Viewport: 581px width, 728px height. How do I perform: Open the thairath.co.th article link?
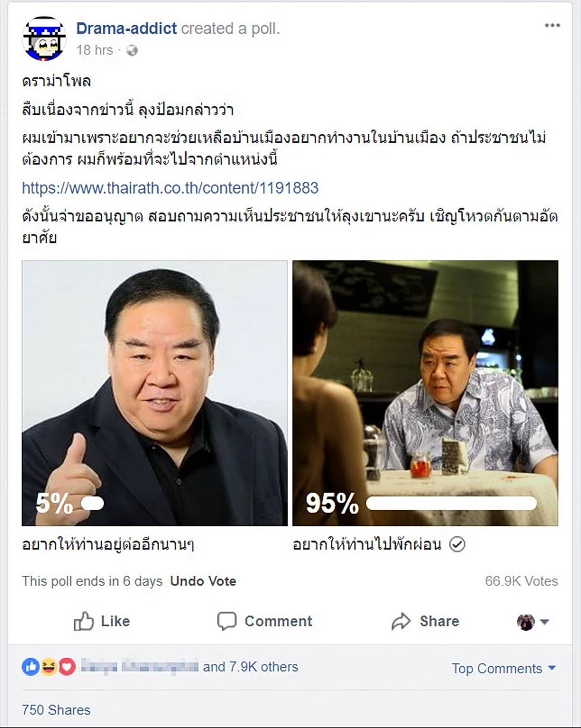pos(170,188)
